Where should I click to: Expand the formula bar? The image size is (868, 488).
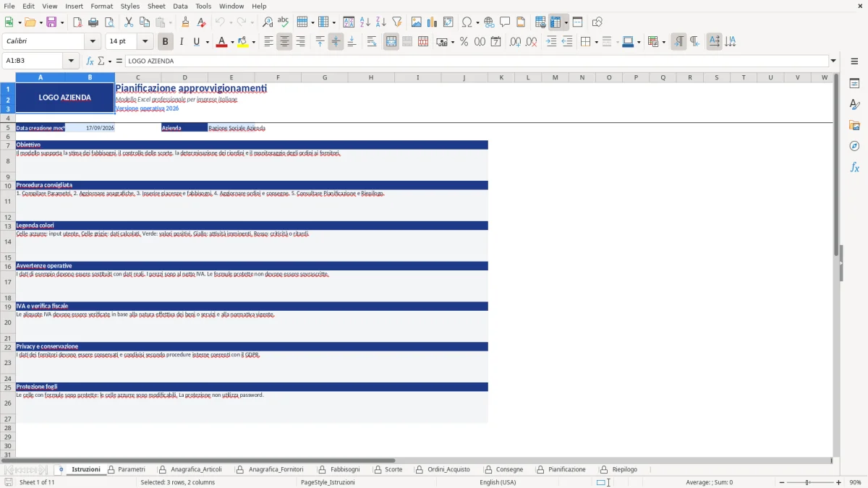(833, 61)
